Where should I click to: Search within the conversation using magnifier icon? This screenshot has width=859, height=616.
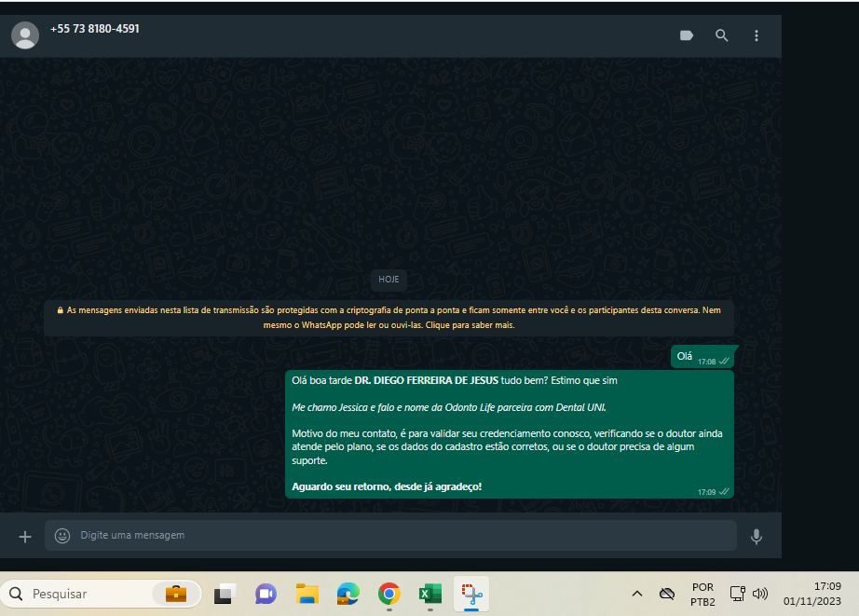point(721,35)
